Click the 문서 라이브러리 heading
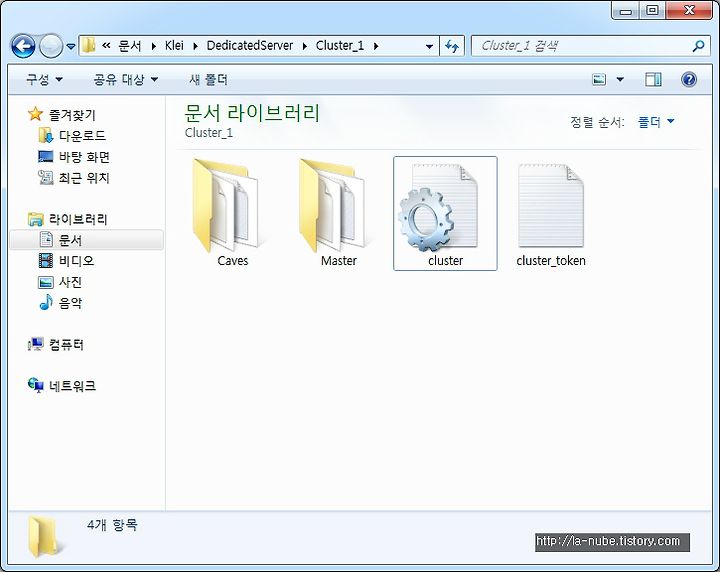The height and width of the screenshot is (572, 720). 252,113
